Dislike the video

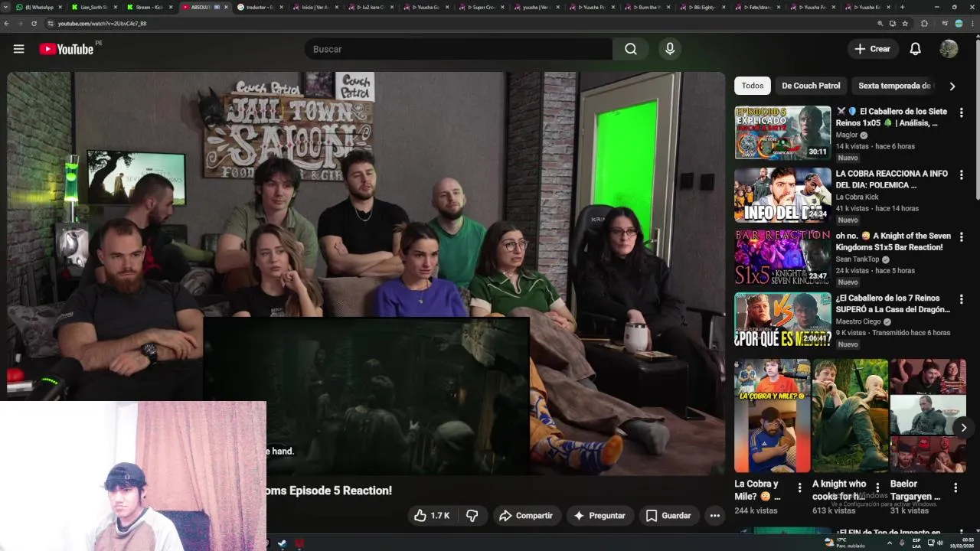point(472,516)
